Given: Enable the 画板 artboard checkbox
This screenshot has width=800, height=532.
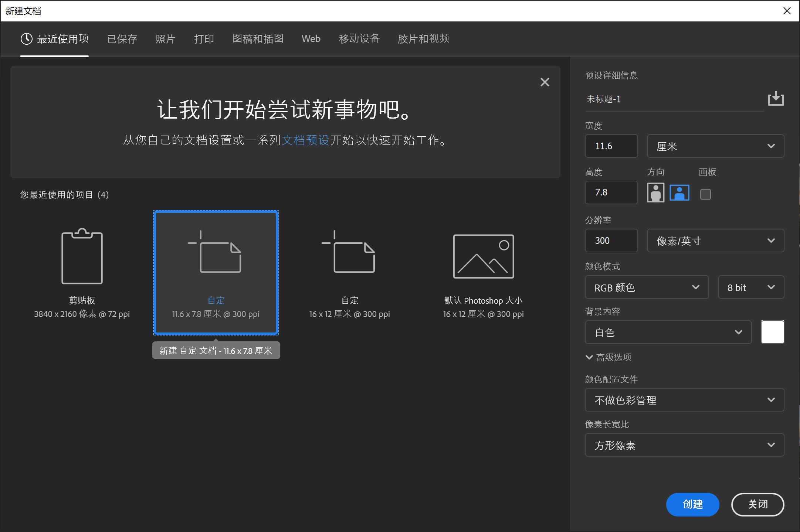Looking at the screenshot, I should click(x=705, y=194).
